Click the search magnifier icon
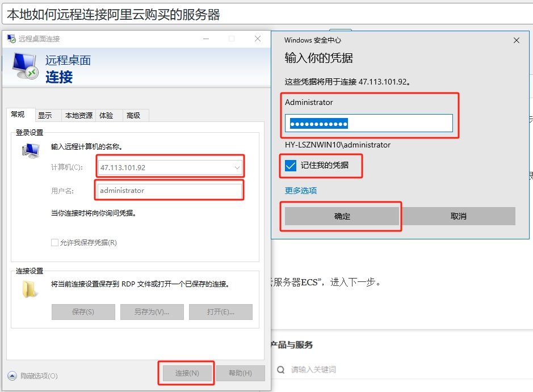533x392 pixels. pyautogui.click(x=281, y=369)
